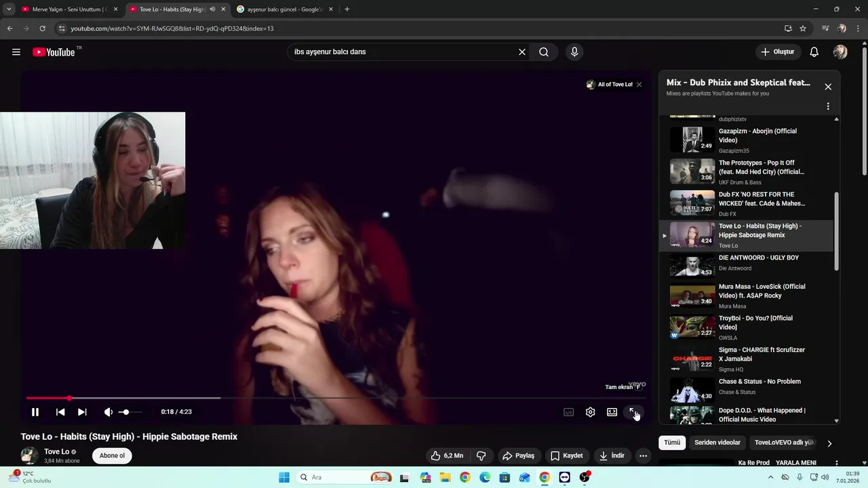Screen dimensions: 868x488
Task: Like the video
Action: pyautogui.click(x=447, y=455)
